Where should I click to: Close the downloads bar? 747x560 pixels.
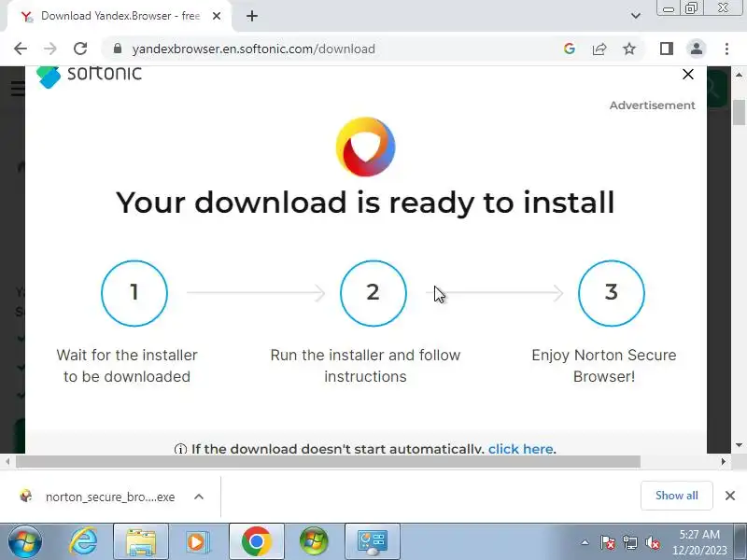(730, 496)
